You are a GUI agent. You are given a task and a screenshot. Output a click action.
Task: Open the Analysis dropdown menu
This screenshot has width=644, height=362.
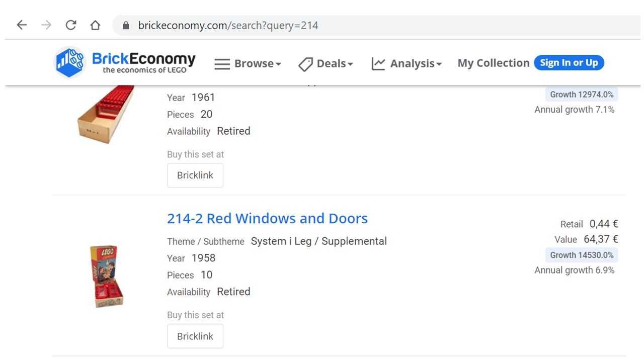coord(416,63)
